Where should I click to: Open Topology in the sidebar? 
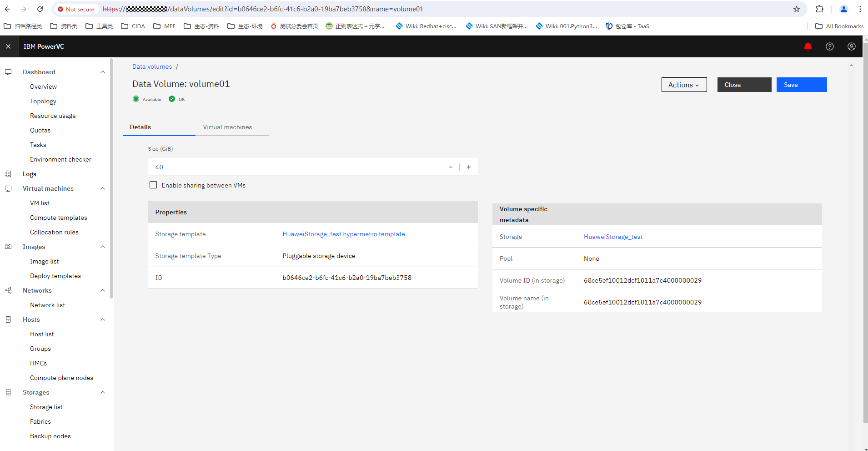point(43,101)
